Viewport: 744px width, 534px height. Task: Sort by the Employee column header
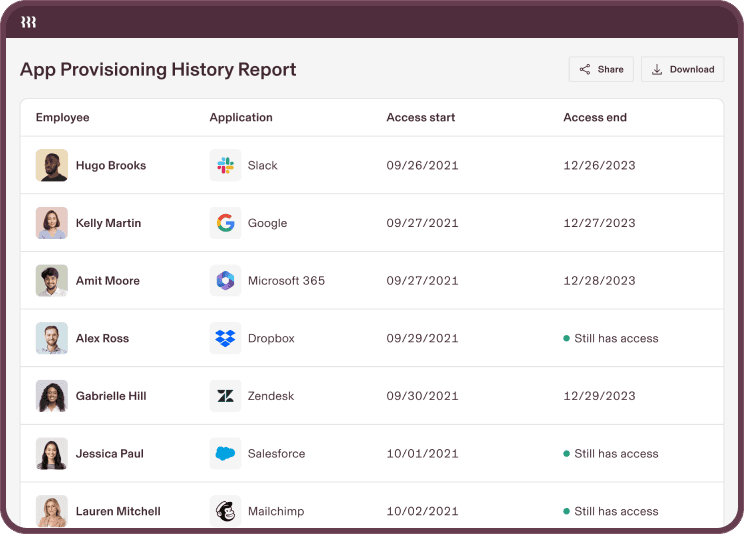pos(62,118)
